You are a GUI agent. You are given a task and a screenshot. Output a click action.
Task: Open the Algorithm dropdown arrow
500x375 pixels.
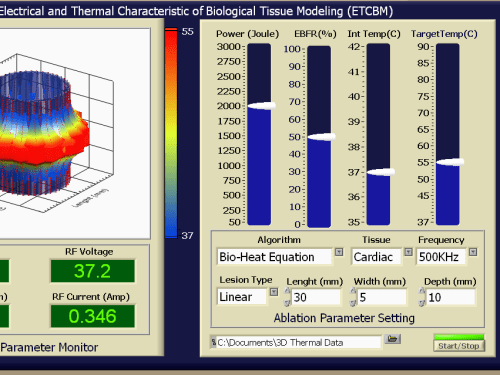339,252
